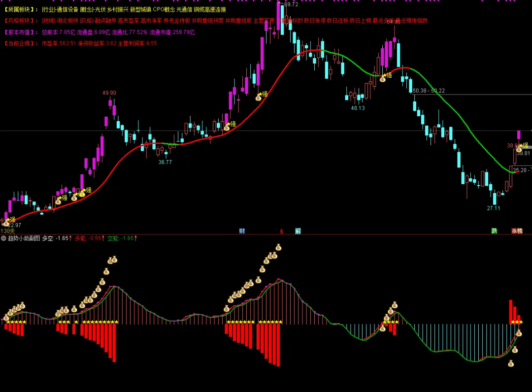Click the money bag icon atop the sub-chart peak

[x=278, y=247]
